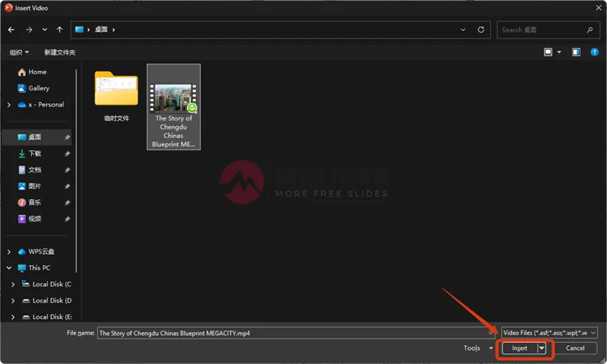Refresh the current folder view
This screenshot has width=607, height=364.
[481, 30]
